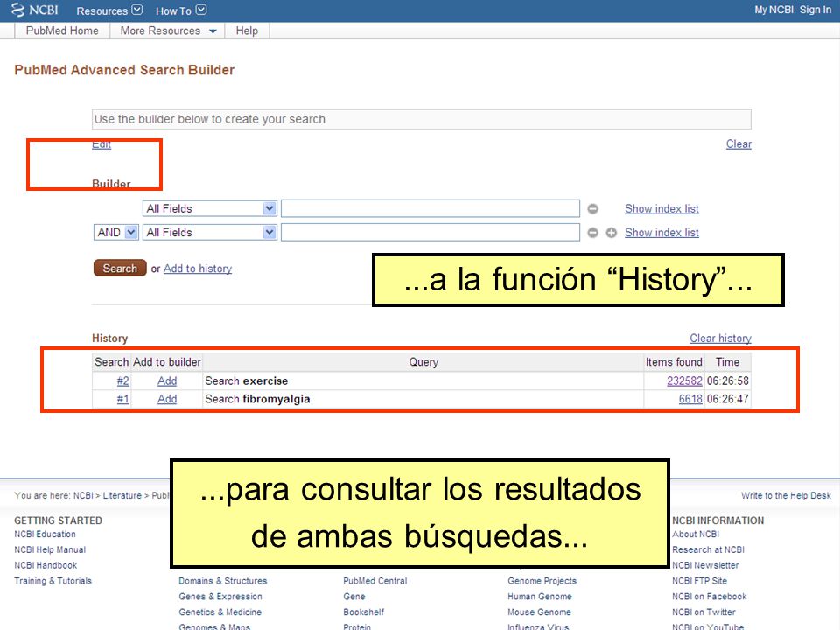Click the first builder term field

tap(430, 208)
